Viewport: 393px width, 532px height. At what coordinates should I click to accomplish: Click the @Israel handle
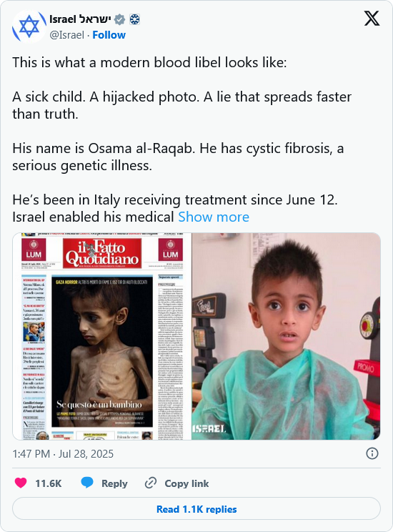66,35
